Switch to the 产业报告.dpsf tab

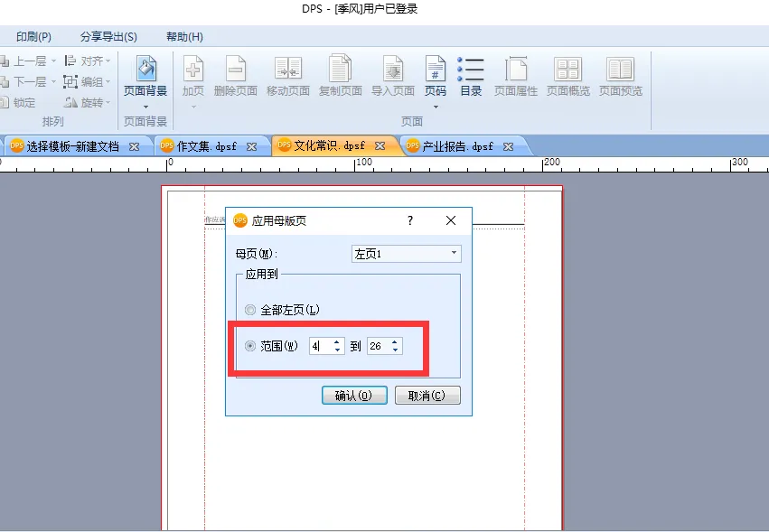click(x=457, y=146)
